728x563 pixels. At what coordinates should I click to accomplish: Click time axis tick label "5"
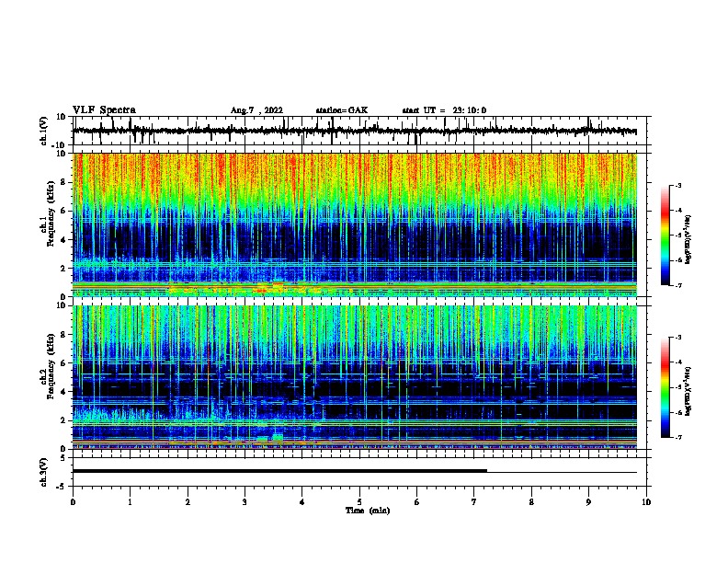tap(359, 502)
